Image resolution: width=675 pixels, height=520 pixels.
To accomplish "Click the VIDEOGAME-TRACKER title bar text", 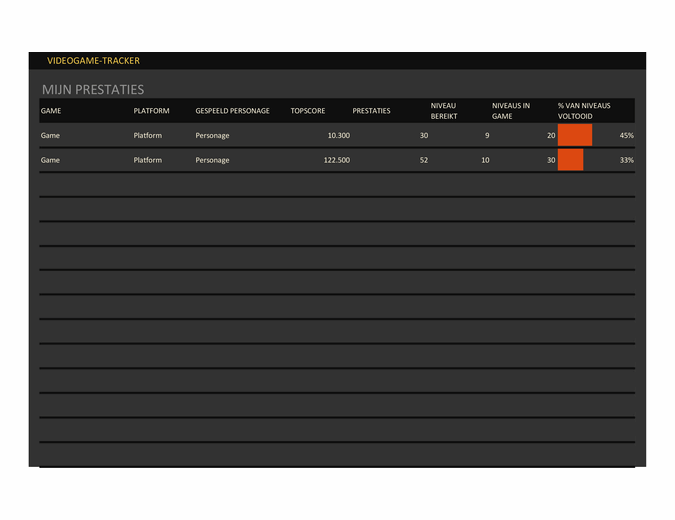I will pyautogui.click(x=93, y=61).
